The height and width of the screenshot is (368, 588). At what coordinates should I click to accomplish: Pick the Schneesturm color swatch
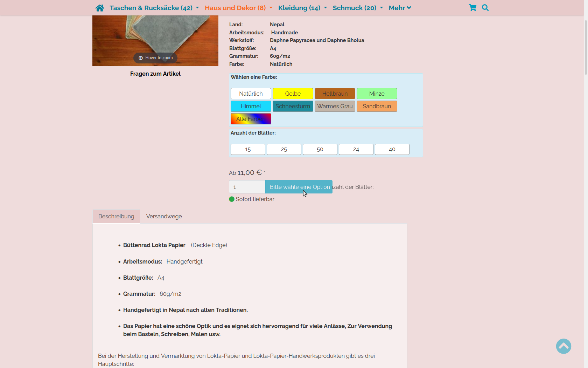pos(293,106)
